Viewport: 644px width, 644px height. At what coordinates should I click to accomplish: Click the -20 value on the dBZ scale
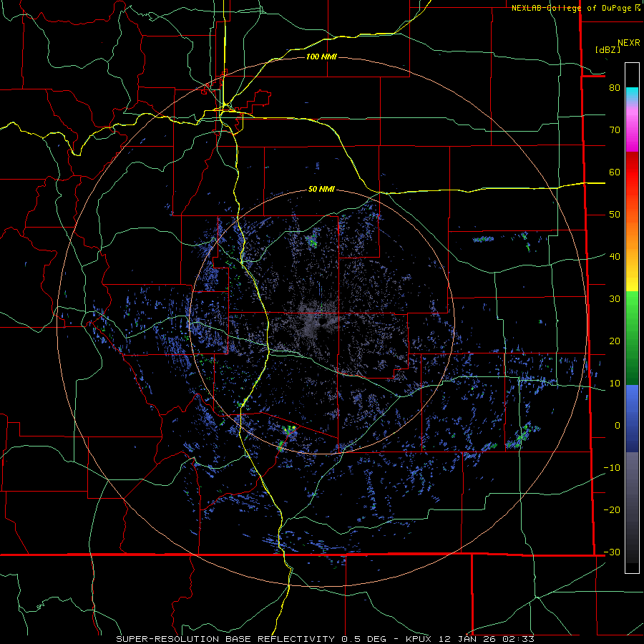point(612,510)
